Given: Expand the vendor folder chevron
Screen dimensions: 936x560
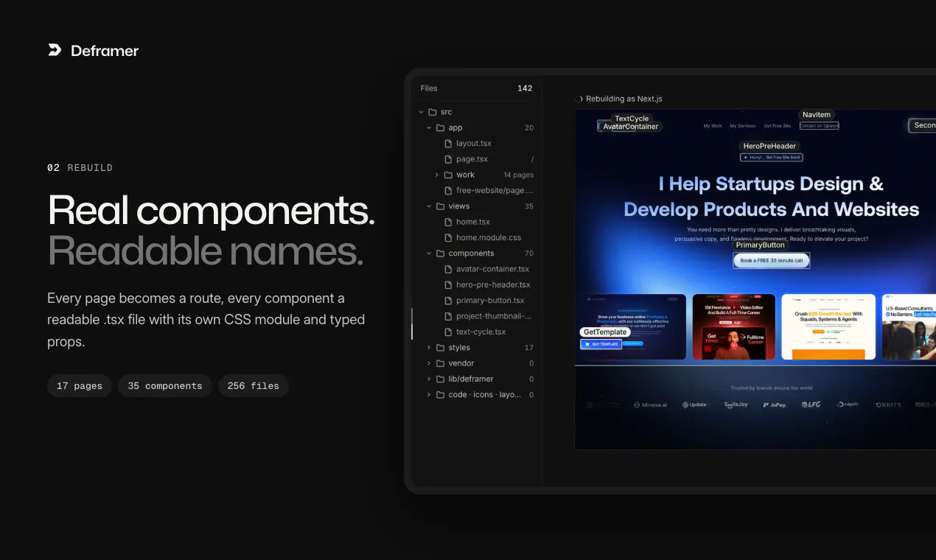Looking at the screenshot, I should (430, 363).
